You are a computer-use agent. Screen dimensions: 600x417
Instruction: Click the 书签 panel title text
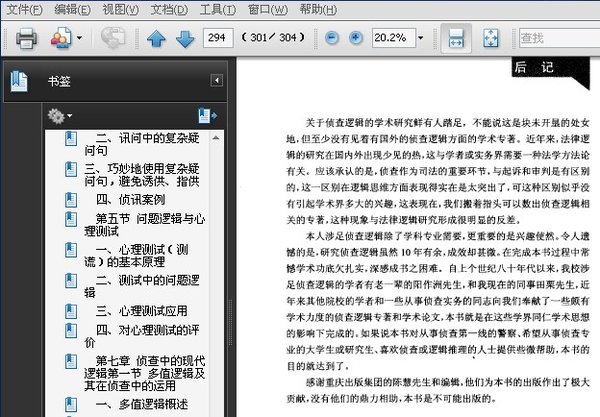[59, 81]
